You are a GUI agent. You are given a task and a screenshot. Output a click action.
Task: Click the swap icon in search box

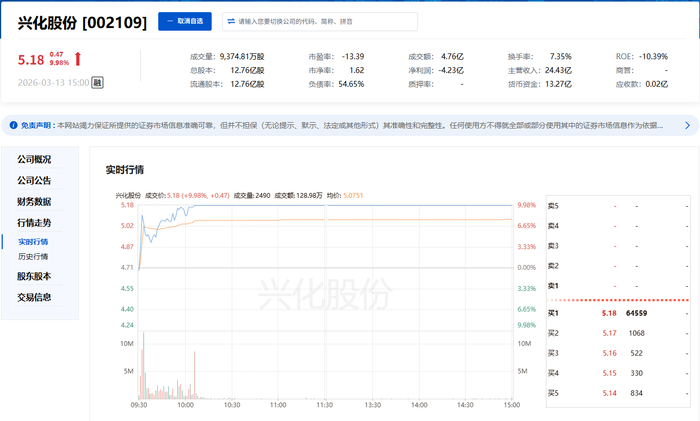coord(231,21)
